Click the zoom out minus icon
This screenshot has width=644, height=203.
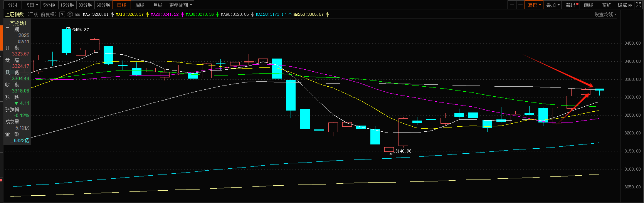(x=521, y=5)
